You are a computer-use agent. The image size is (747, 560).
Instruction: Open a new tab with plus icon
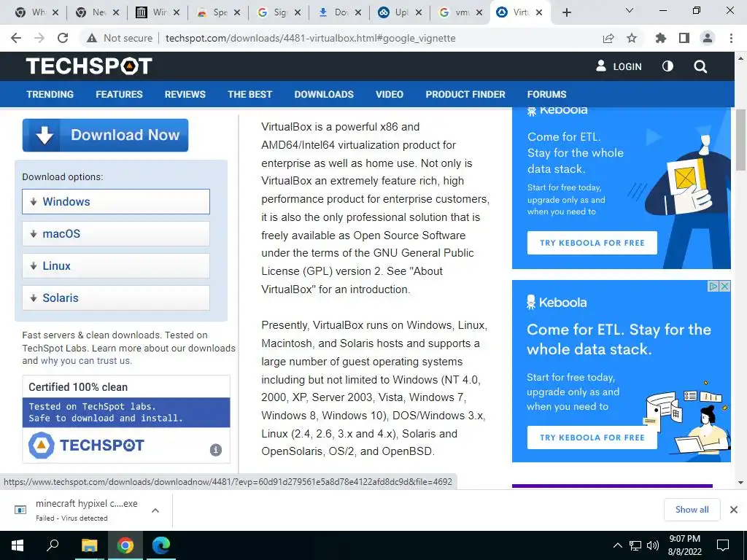click(x=566, y=12)
